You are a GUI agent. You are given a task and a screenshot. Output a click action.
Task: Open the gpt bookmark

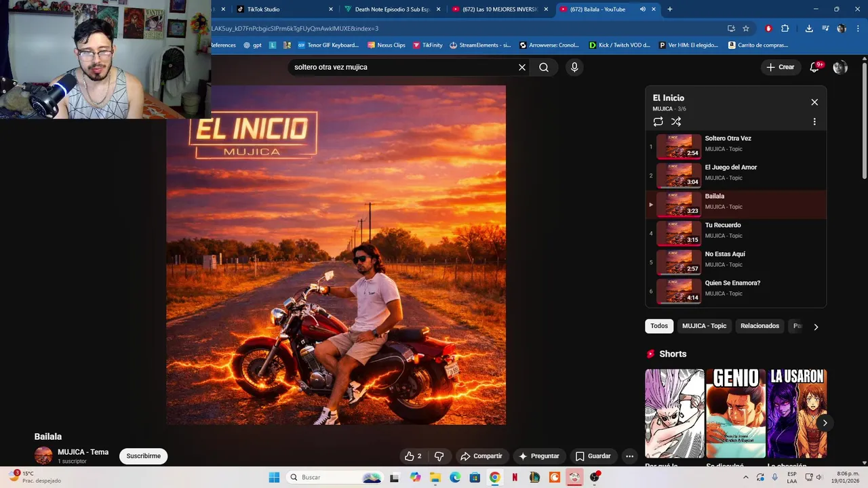(x=252, y=45)
